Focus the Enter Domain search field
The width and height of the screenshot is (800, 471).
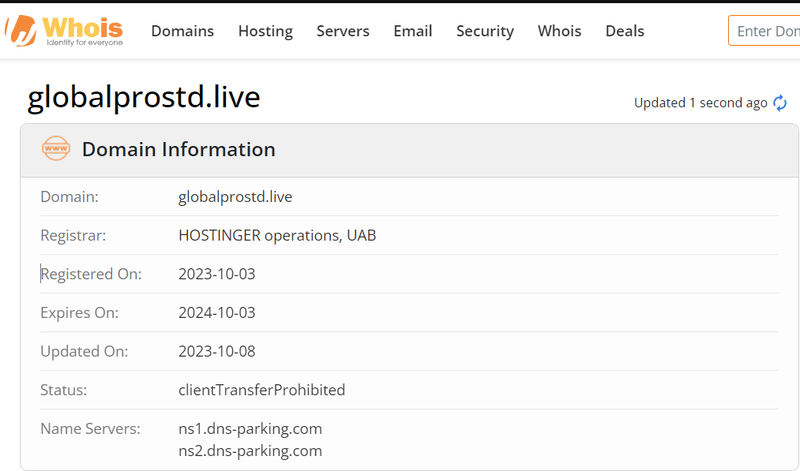pyautogui.click(x=764, y=31)
